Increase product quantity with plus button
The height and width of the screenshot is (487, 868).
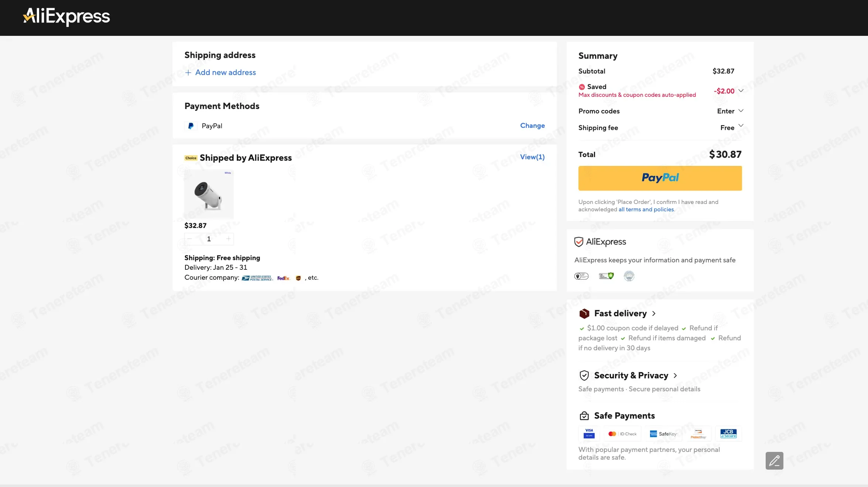(x=229, y=239)
